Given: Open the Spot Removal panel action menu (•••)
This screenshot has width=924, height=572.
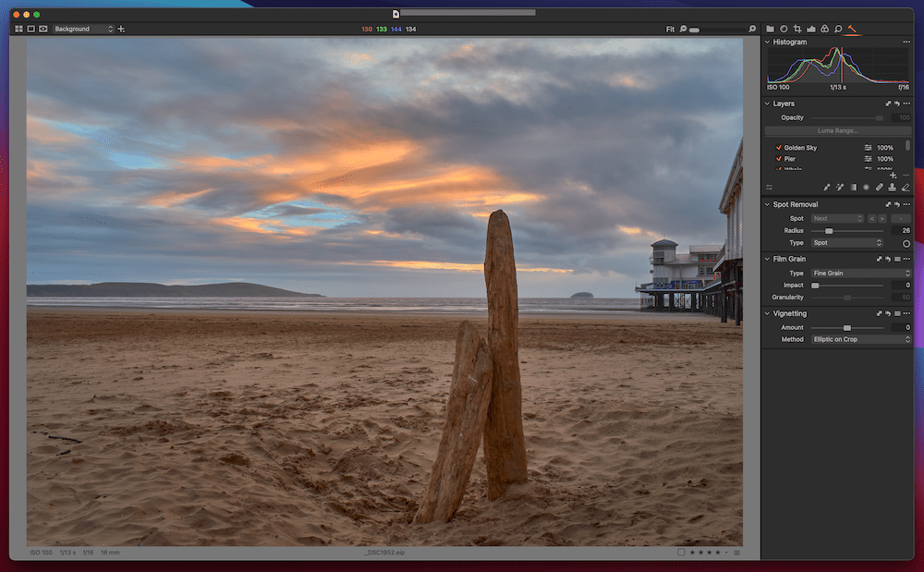Looking at the screenshot, I should coord(906,204).
